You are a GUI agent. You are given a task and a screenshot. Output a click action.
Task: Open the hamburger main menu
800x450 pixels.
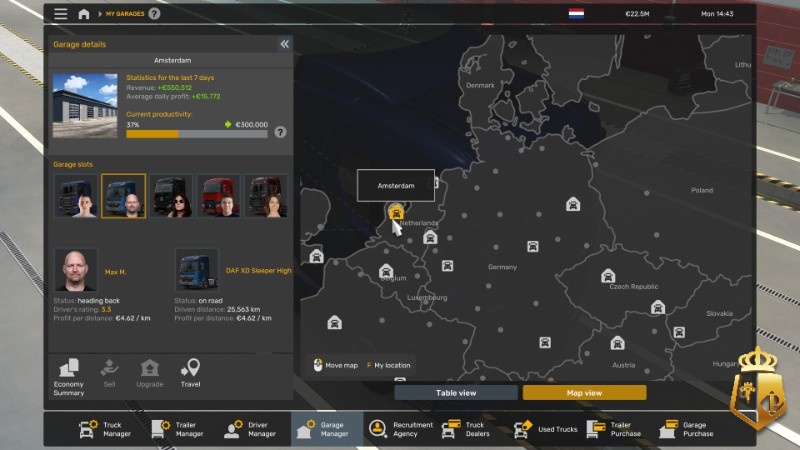pyautogui.click(x=61, y=14)
